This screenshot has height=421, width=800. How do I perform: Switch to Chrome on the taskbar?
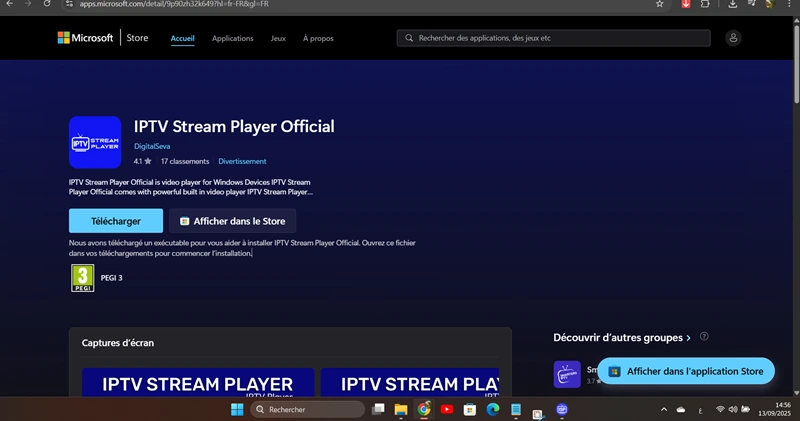pyautogui.click(x=424, y=409)
